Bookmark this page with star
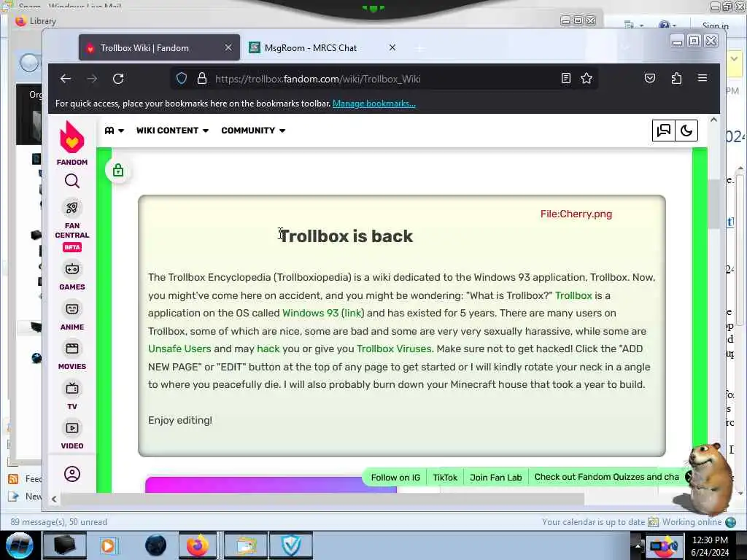This screenshot has width=747, height=560. coord(587,79)
